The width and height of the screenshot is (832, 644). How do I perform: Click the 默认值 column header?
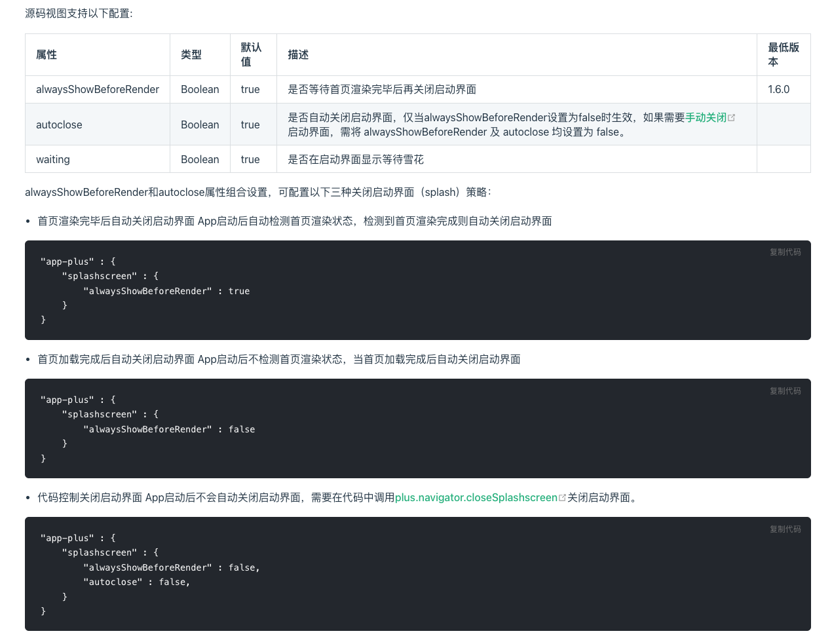pos(251,55)
